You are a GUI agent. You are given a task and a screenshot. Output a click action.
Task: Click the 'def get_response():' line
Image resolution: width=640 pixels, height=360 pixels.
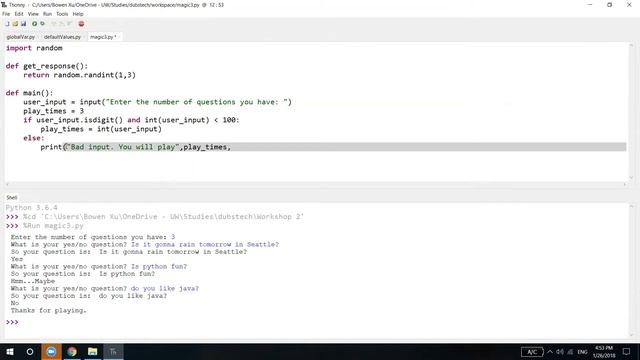click(47, 66)
